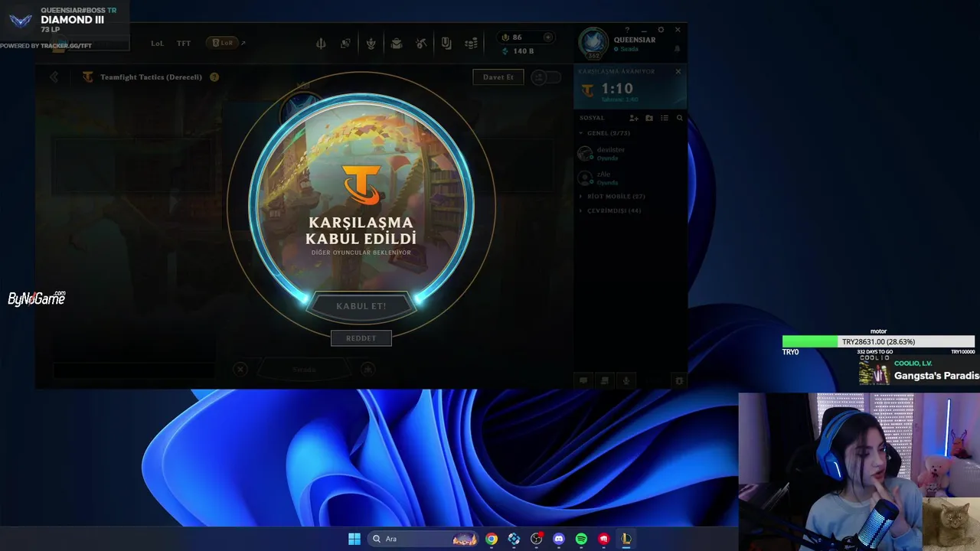
Task: Open the missions panel icon in social footer
Action: coord(605,380)
